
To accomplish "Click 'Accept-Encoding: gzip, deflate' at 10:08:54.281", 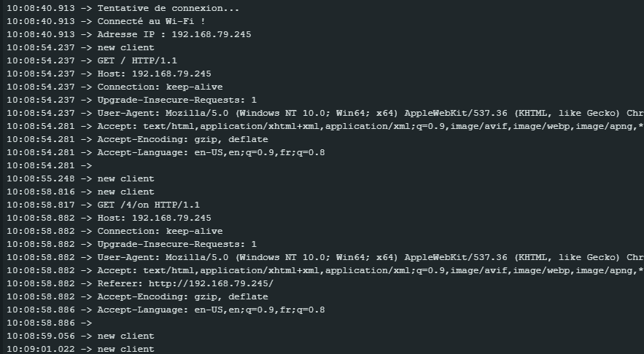I will (138, 139).
